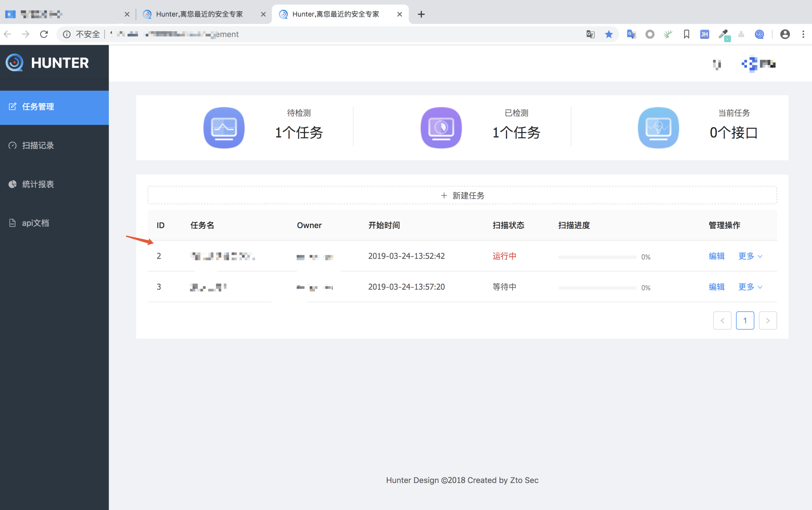Close the middle Hunter tab
This screenshot has height=510, width=812.
263,14
